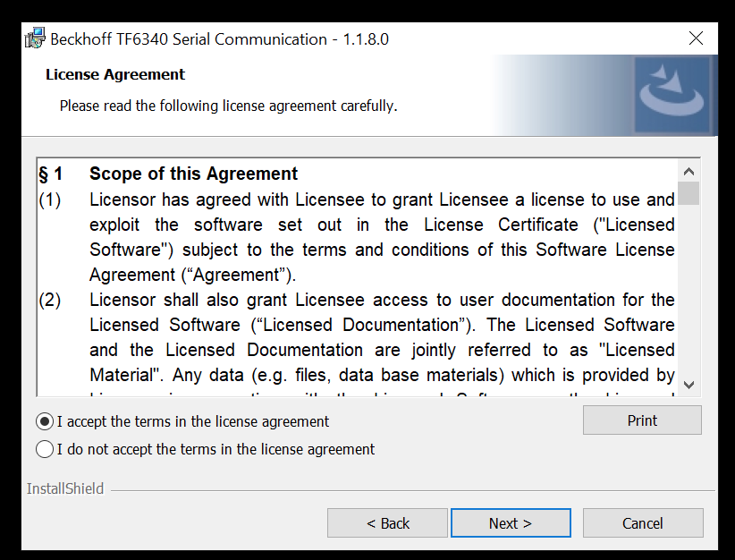
Task: Go back with the "< Back" button
Action: [x=388, y=523]
